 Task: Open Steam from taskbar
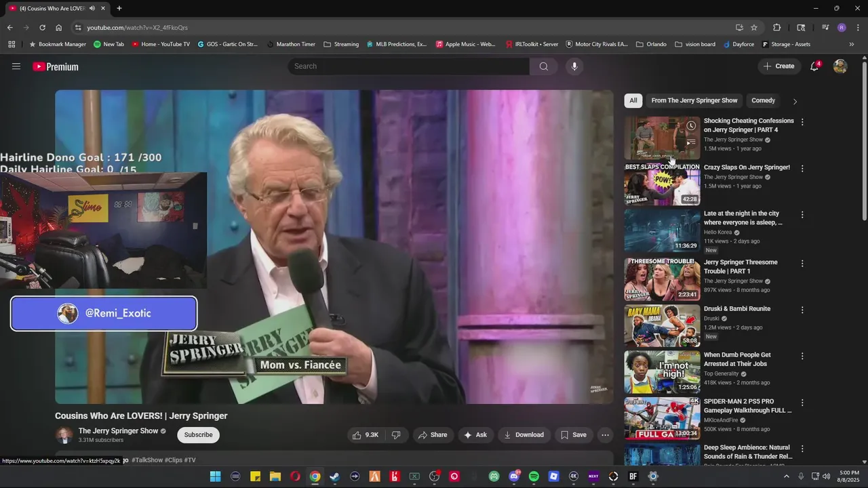334,476
